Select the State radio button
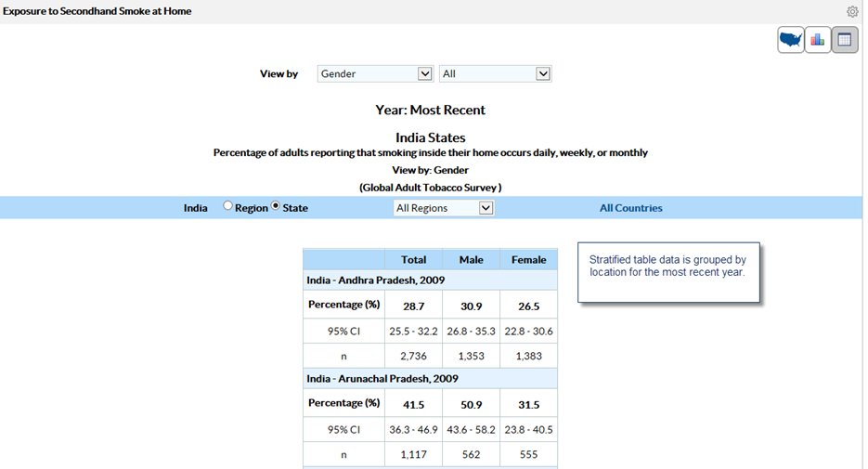The width and height of the screenshot is (868, 469). [x=276, y=207]
